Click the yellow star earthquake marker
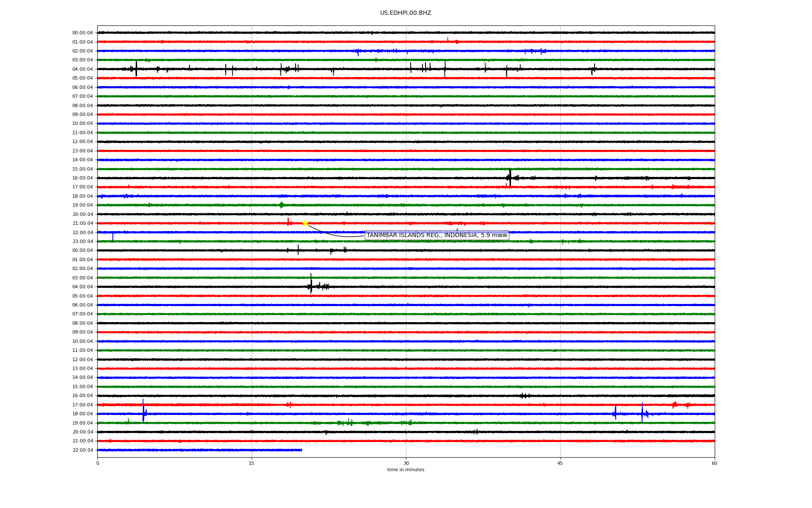Screen dimensions: 812x508 click(305, 223)
